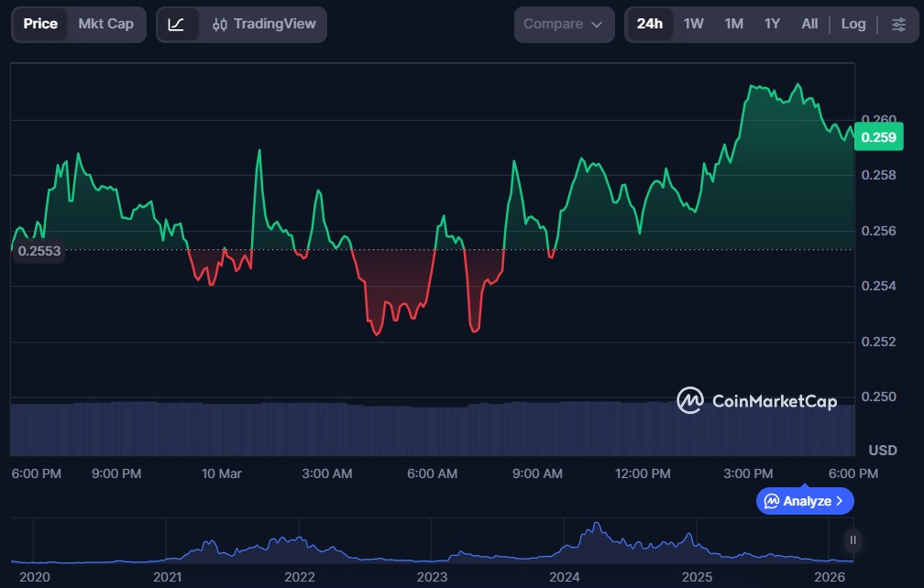Jump to 2024 on the overview timeline
The width and height of the screenshot is (924, 588).
pos(565,577)
